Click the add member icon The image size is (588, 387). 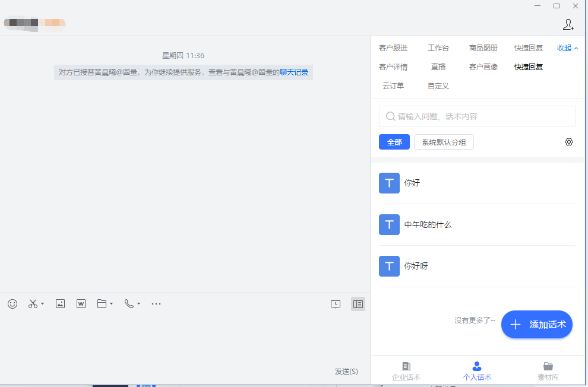(x=568, y=24)
